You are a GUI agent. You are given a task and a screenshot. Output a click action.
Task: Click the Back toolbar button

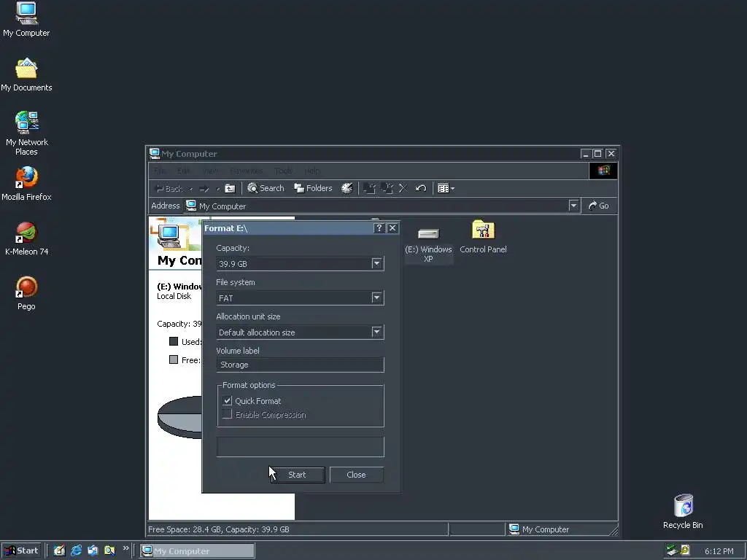click(169, 189)
